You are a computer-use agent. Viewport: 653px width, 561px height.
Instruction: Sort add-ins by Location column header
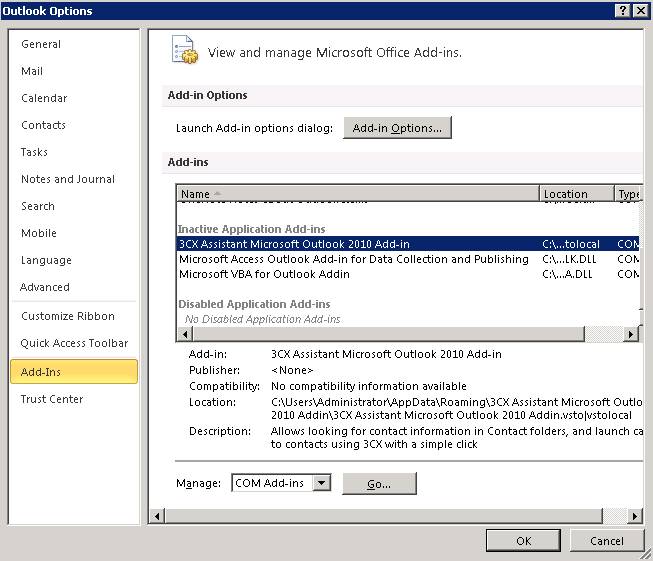click(x=576, y=194)
